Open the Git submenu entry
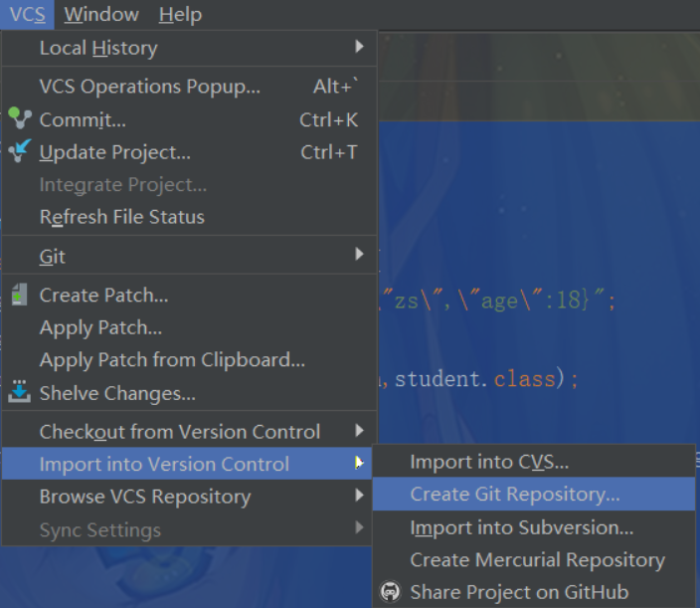Image resolution: width=700 pixels, height=608 pixels. (189, 256)
